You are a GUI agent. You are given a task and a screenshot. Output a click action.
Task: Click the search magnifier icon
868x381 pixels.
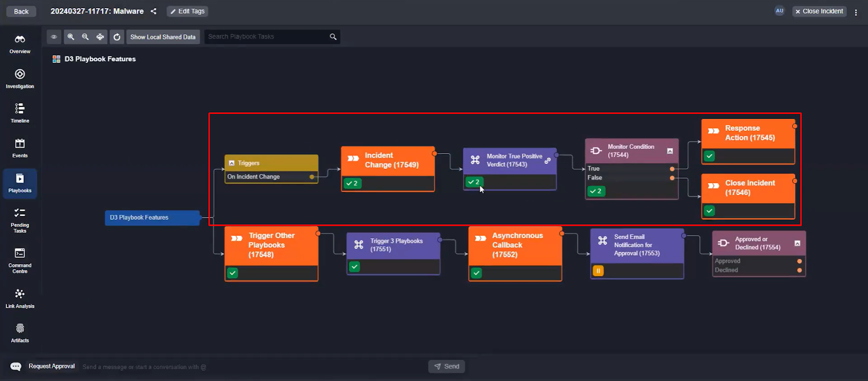click(333, 37)
